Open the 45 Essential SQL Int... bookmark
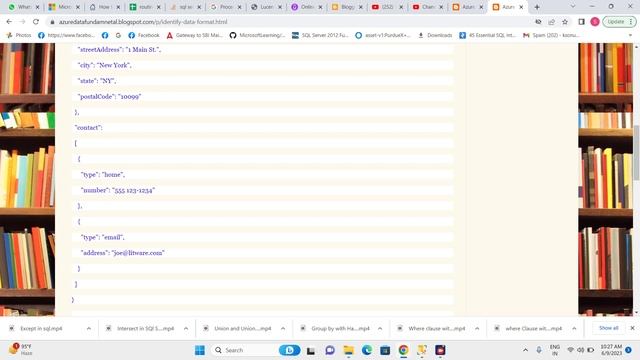 click(x=487, y=36)
